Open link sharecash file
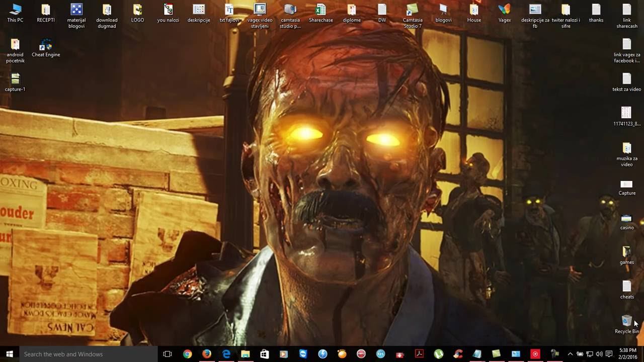644x362 pixels. pos(627,16)
